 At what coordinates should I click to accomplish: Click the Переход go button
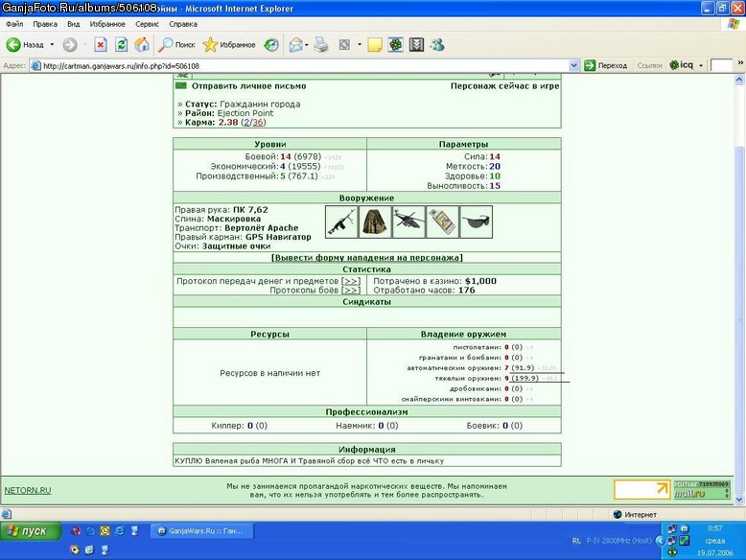(606, 65)
